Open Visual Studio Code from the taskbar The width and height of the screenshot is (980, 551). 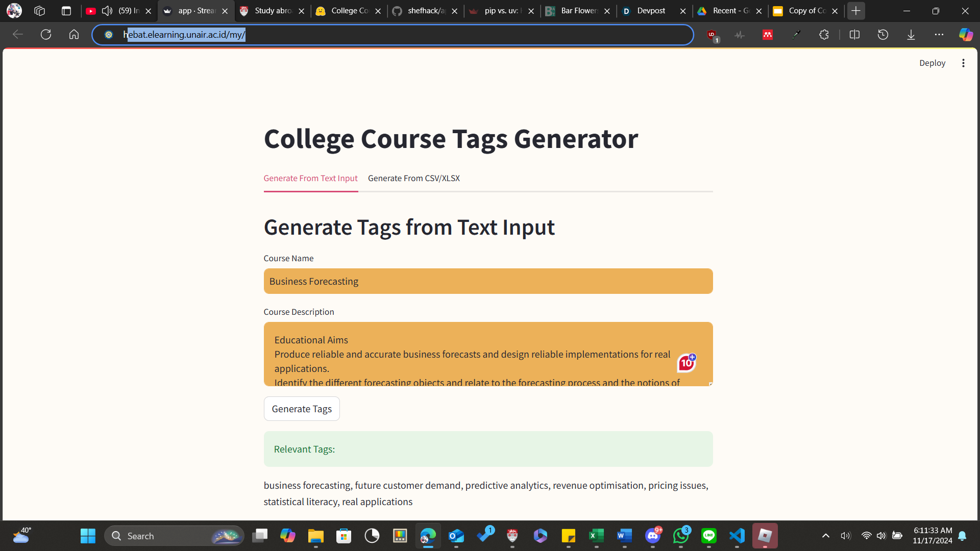pyautogui.click(x=737, y=536)
